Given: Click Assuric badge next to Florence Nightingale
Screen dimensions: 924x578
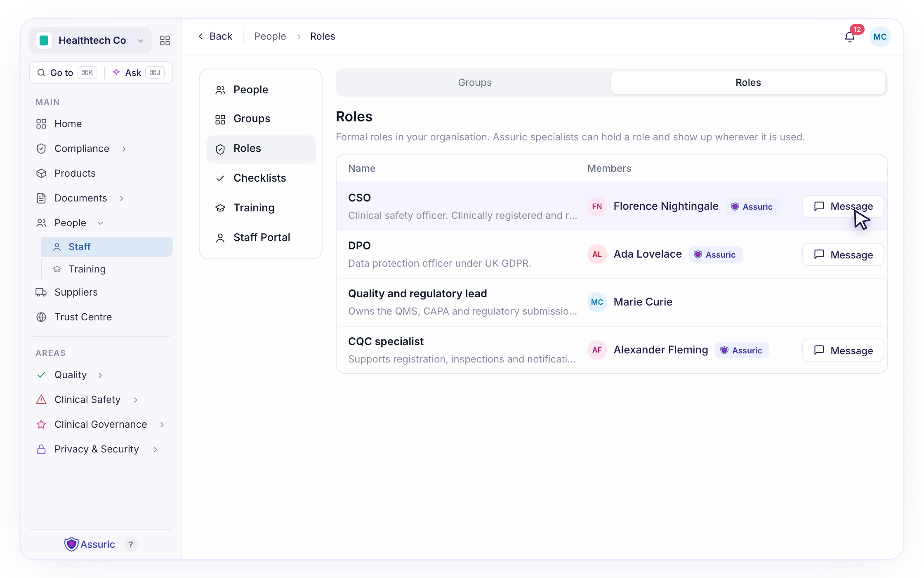Looking at the screenshot, I should click(x=752, y=206).
